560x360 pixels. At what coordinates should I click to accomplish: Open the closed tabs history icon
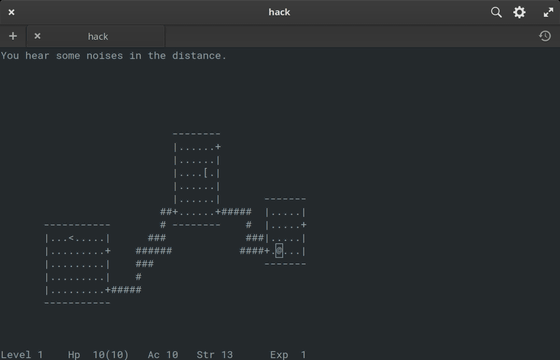coord(545,36)
